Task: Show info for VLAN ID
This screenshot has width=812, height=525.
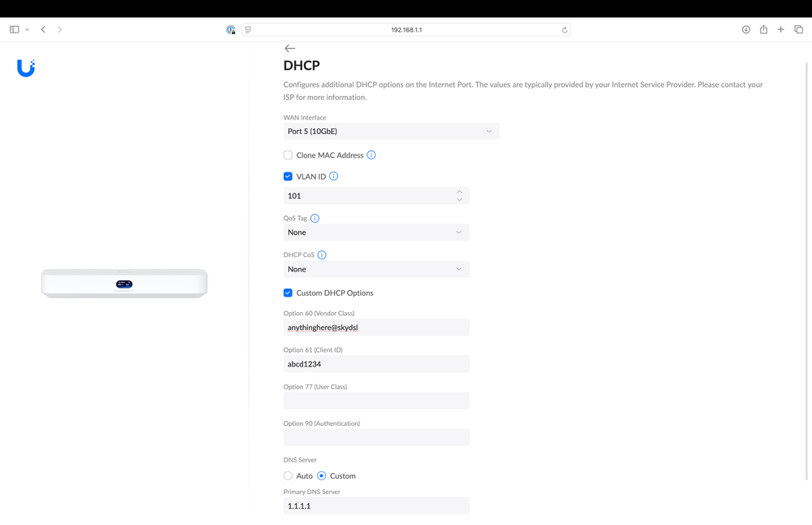Action: 333,176
